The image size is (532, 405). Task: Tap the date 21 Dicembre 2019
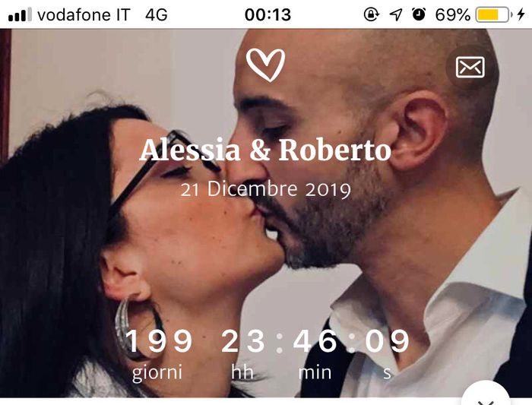tap(265, 189)
